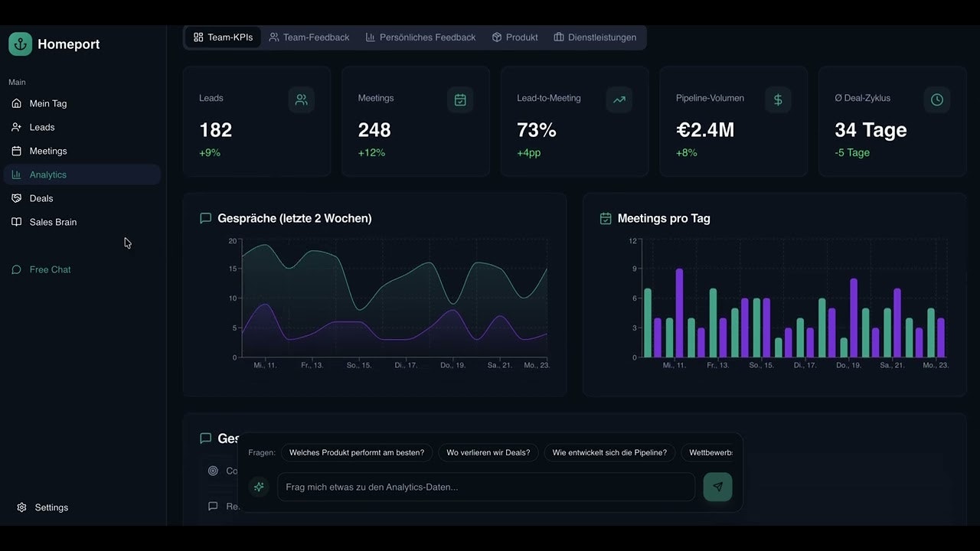Click the dollar icon on Pipeline-Volumen card
Image resolution: width=980 pixels, height=551 pixels.
click(x=778, y=99)
